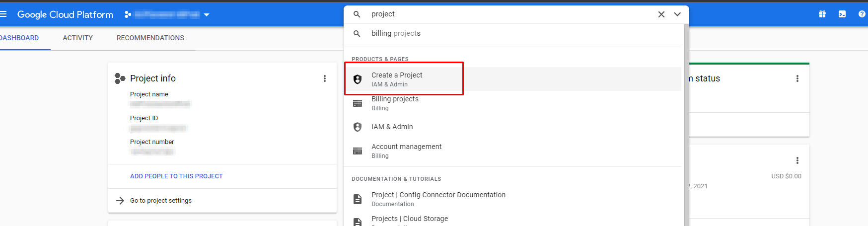Select the 'billing projects' search suggestion
868x226 pixels.
(513, 33)
